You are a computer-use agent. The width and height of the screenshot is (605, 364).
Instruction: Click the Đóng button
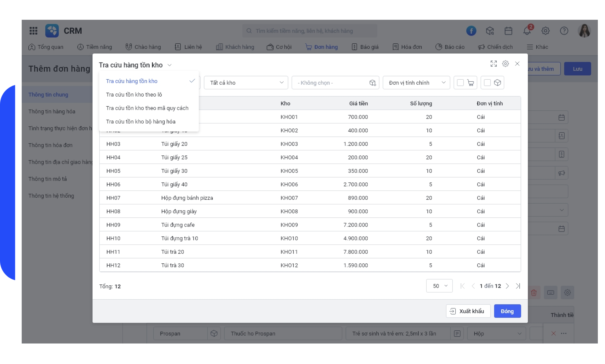click(507, 311)
